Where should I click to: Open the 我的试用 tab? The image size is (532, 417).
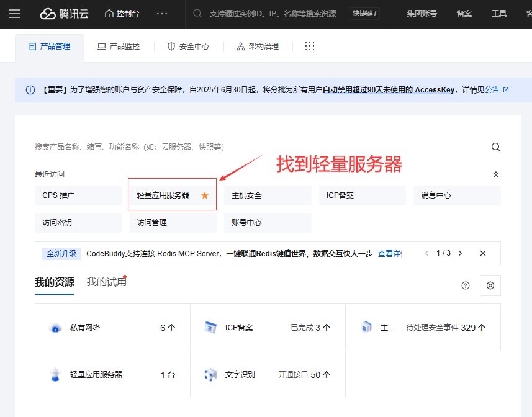[106, 282]
